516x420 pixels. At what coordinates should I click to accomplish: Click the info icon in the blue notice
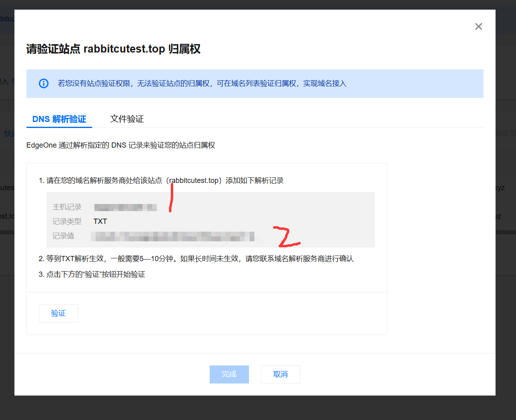43,83
